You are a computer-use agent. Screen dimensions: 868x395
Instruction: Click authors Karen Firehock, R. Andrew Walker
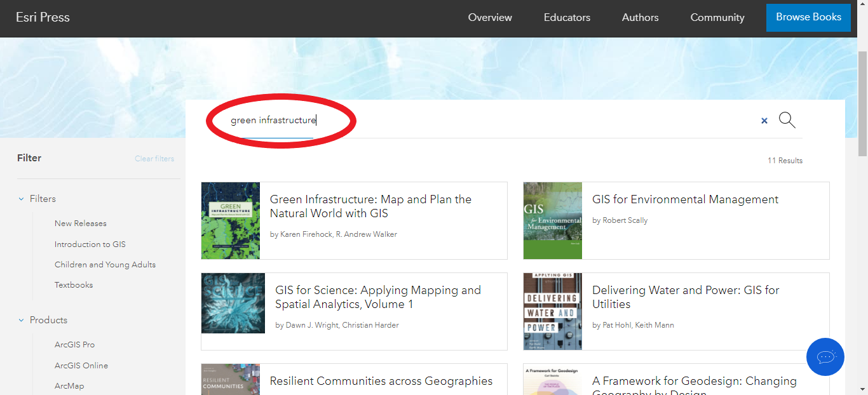[334, 234]
